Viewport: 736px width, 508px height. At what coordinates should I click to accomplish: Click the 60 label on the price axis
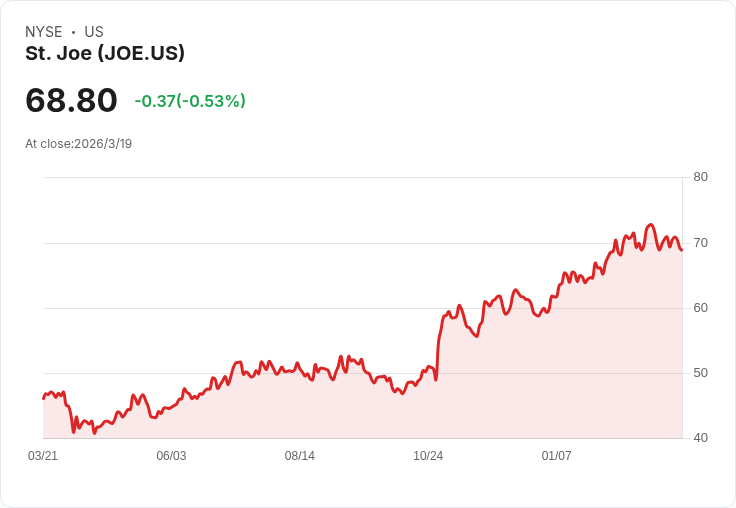(x=700, y=308)
